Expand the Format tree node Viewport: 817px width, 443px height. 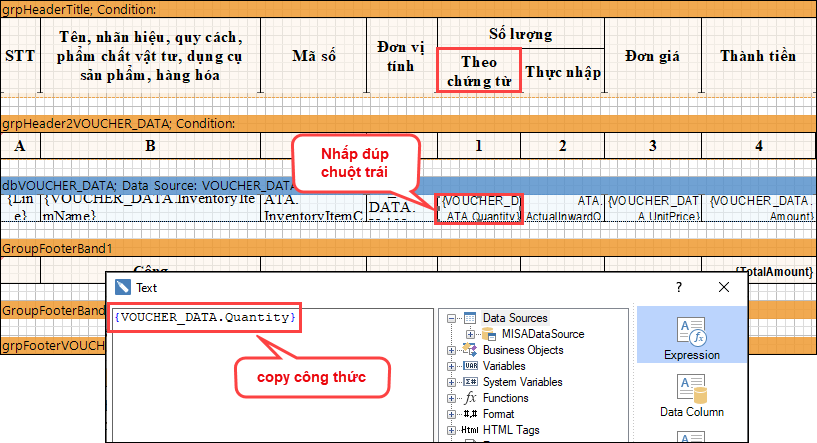pyautogui.click(x=453, y=414)
